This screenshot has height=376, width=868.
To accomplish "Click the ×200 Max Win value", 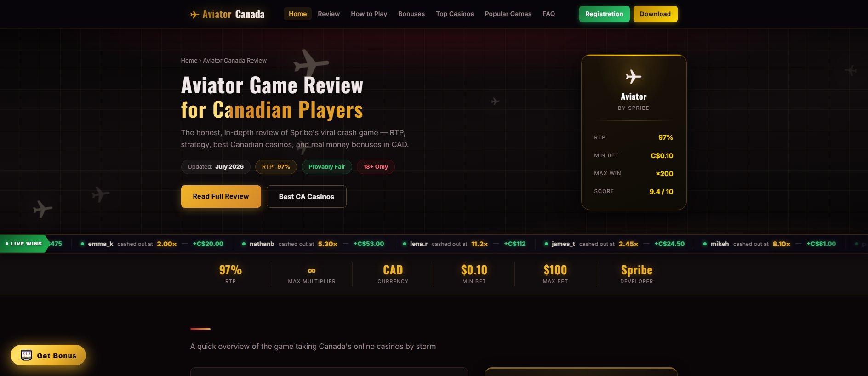I will click(664, 174).
